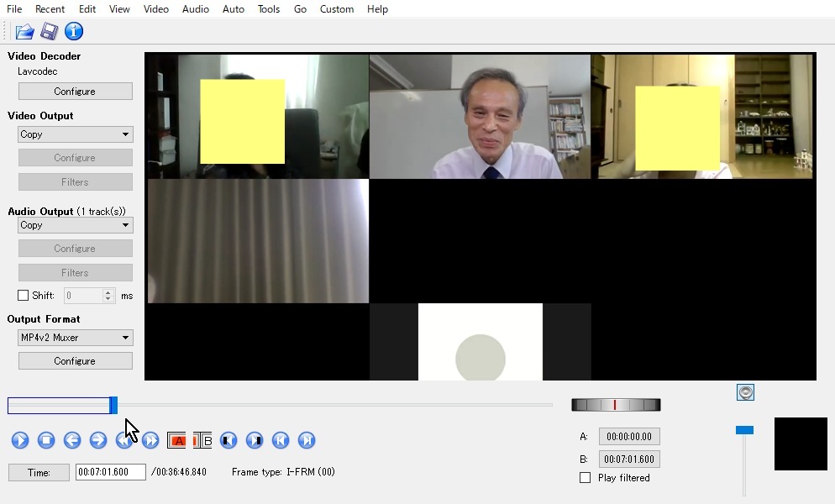Screen dimensions: 835x504
Task: Configure the Lavcodec video decoder
Action: point(75,91)
